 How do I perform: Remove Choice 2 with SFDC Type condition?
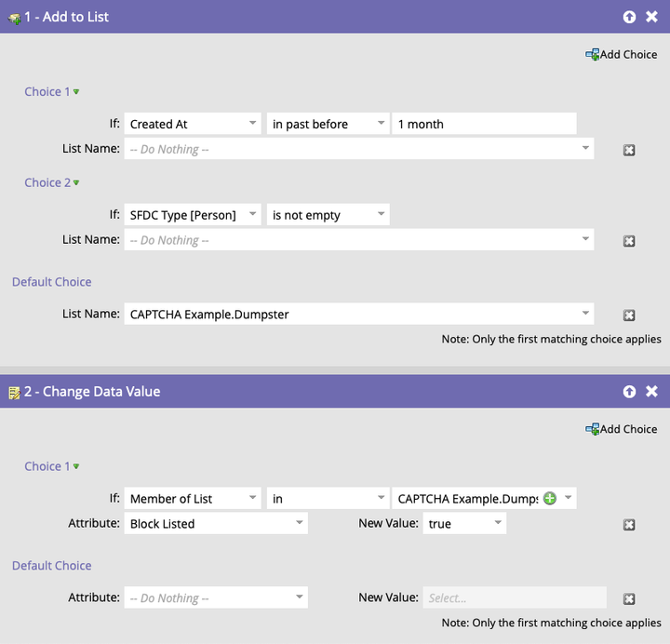[629, 241]
